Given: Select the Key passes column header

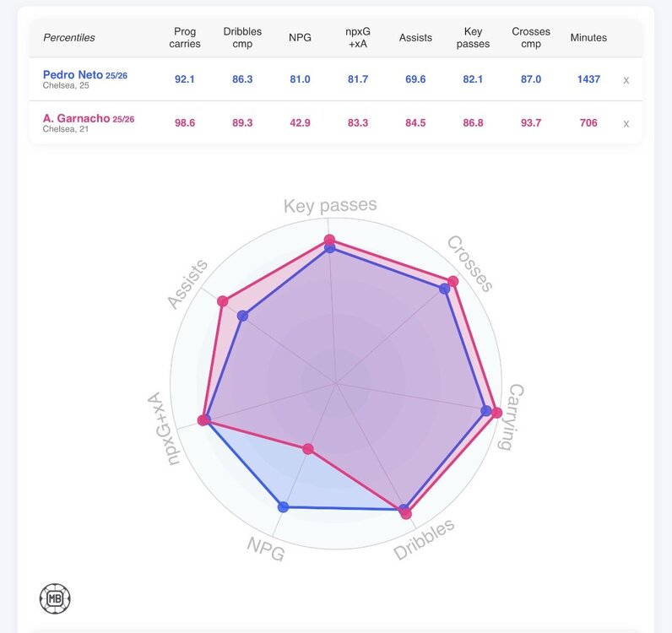Looking at the screenshot, I should [473, 38].
